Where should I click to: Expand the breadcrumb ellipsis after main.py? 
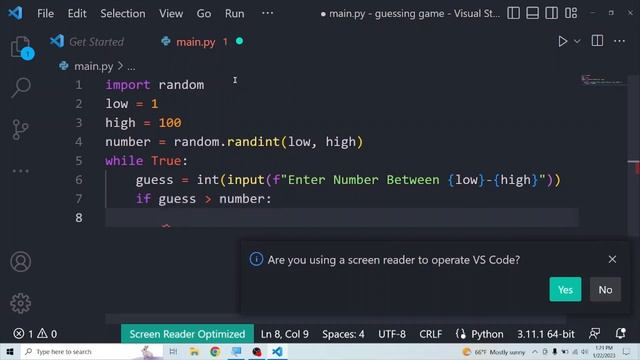click(131, 66)
